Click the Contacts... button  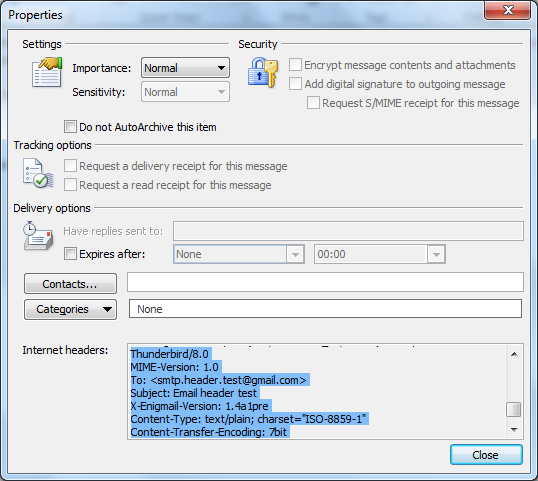pyautogui.click(x=70, y=284)
